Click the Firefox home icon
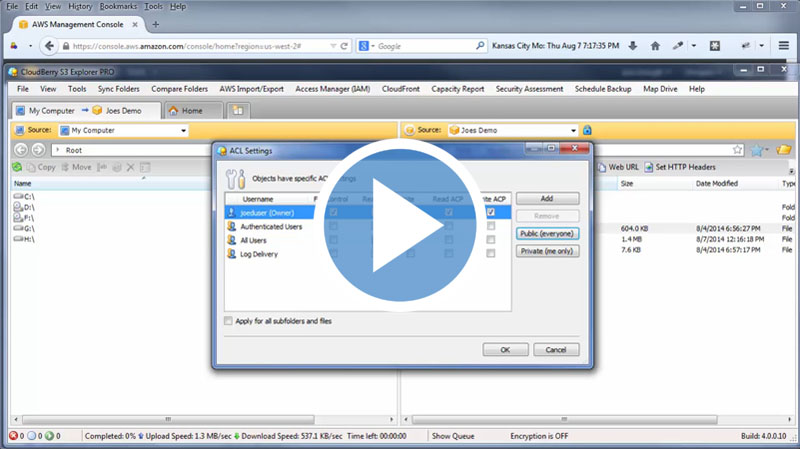 pyautogui.click(x=655, y=46)
